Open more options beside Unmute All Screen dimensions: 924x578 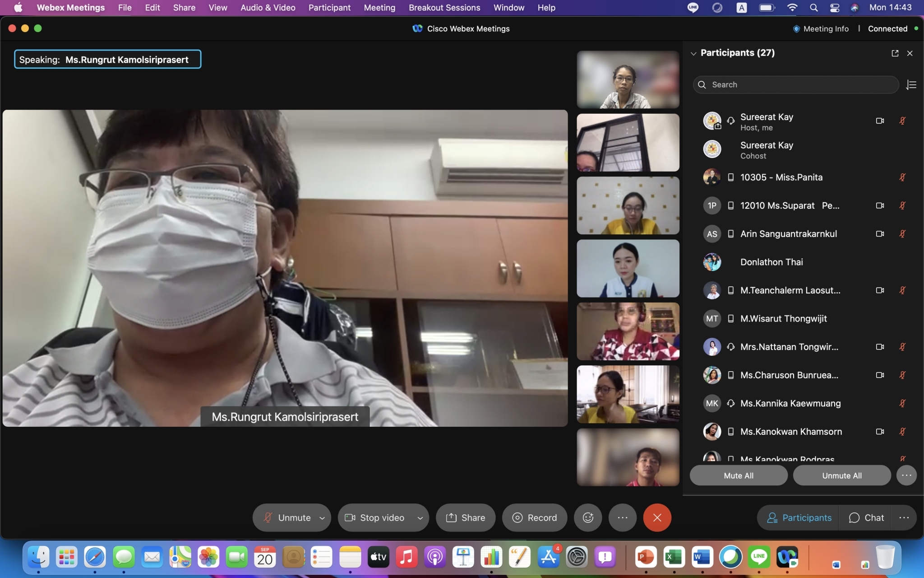[x=906, y=475]
